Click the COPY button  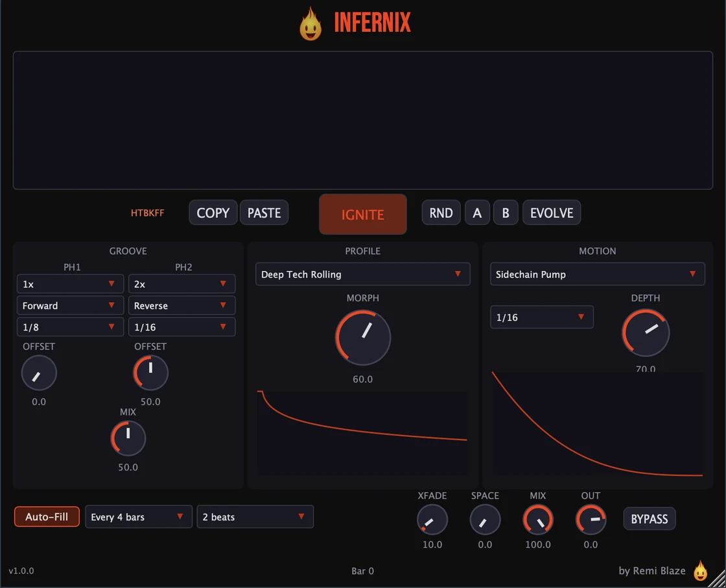(213, 213)
